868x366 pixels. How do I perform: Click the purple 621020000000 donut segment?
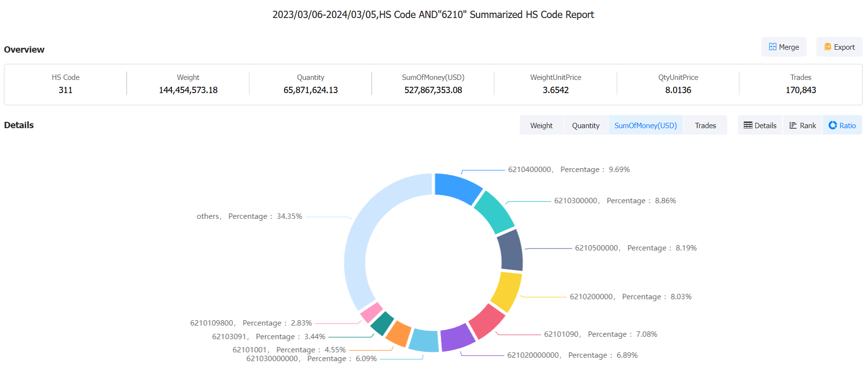[457, 337]
